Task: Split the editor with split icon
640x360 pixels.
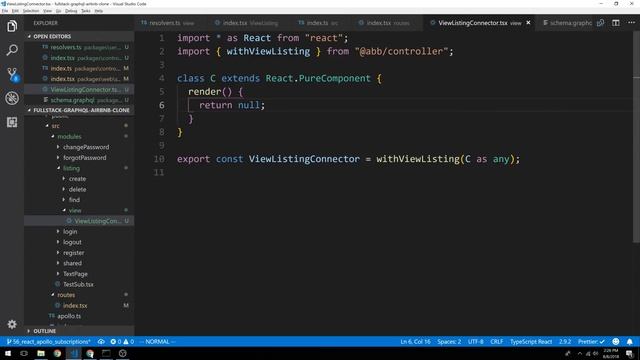Action: pyautogui.click(x=616, y=23)
